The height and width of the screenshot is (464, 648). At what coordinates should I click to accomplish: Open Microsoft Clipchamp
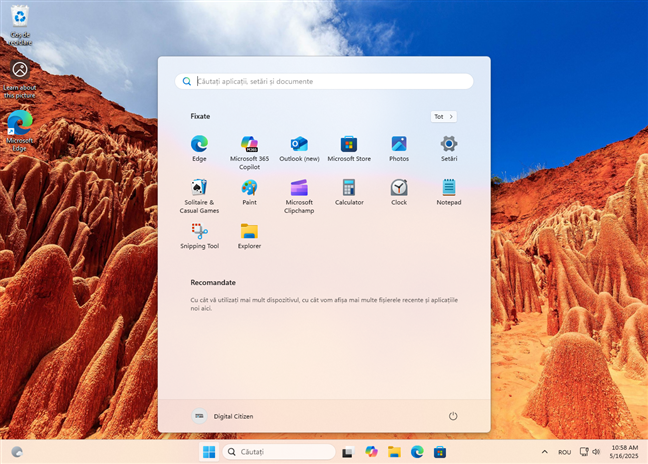[299, 196]
